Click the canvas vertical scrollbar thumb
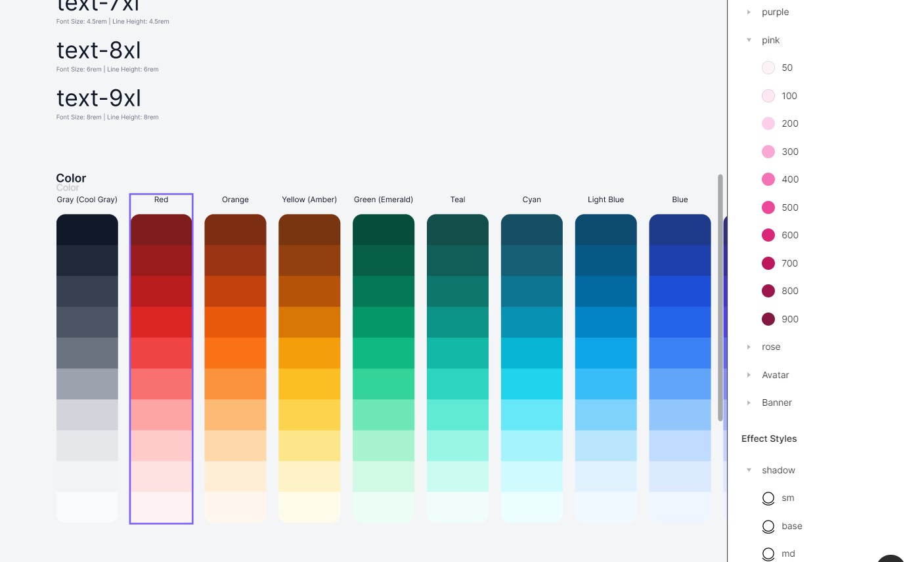 (720, 297)
